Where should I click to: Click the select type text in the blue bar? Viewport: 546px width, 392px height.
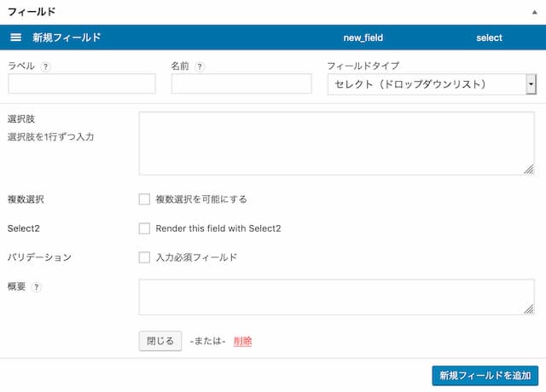tap(489, 37)
